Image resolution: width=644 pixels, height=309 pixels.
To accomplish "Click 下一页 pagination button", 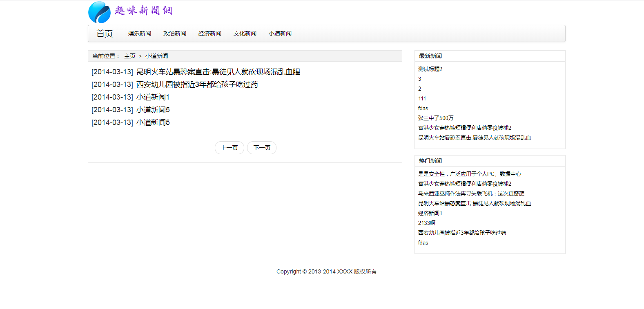I will click(x=262, y=148).
